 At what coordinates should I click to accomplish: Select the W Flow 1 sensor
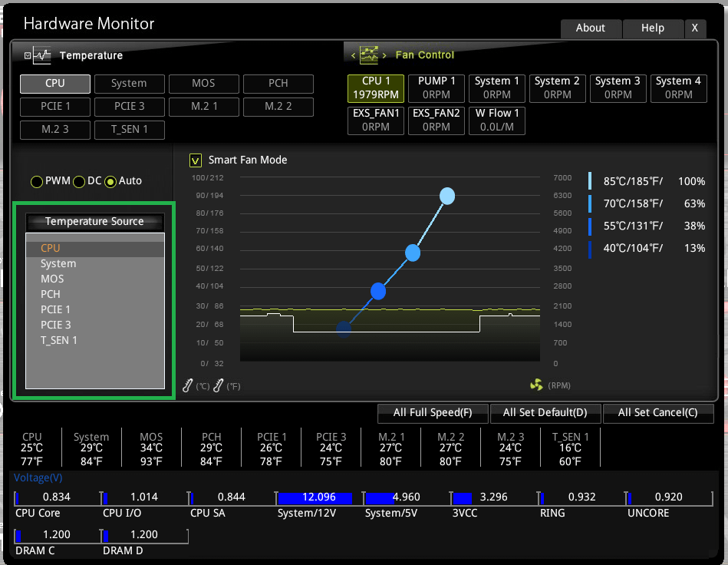(x=497, y=121)
